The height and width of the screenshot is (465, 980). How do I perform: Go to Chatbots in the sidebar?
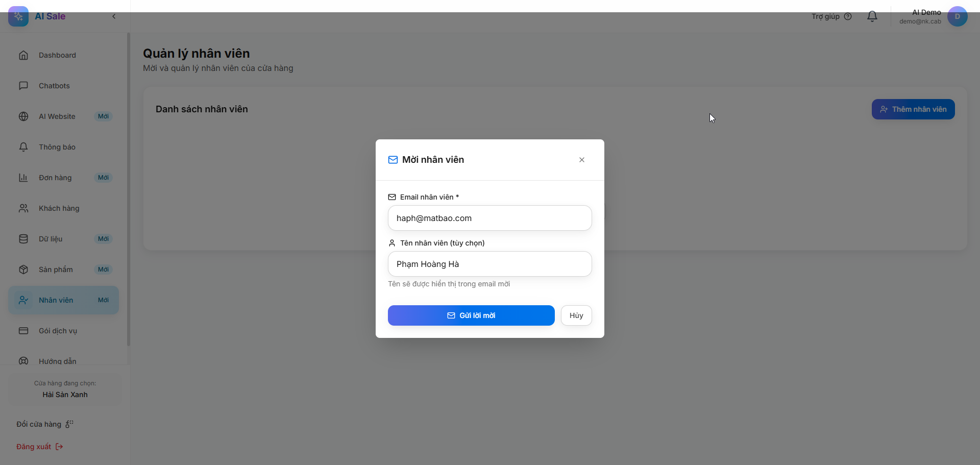54,86
